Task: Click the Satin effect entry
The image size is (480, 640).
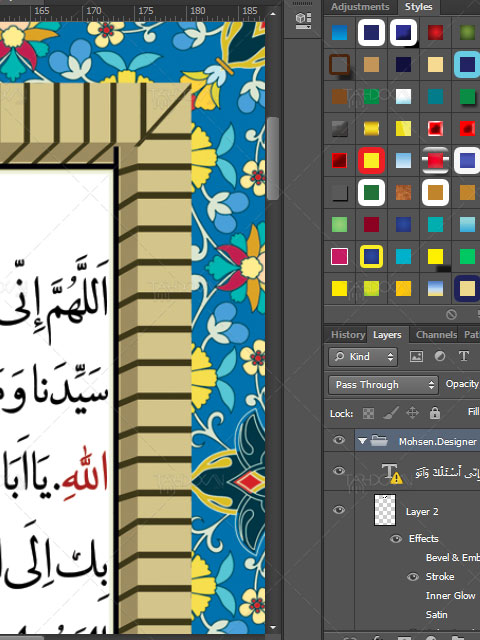Action: click(436, 615)
